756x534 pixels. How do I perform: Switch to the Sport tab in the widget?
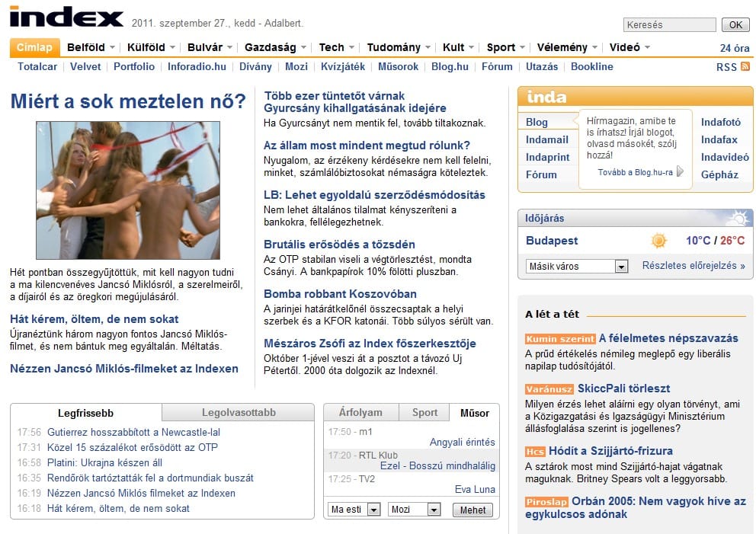coord(424,413)
